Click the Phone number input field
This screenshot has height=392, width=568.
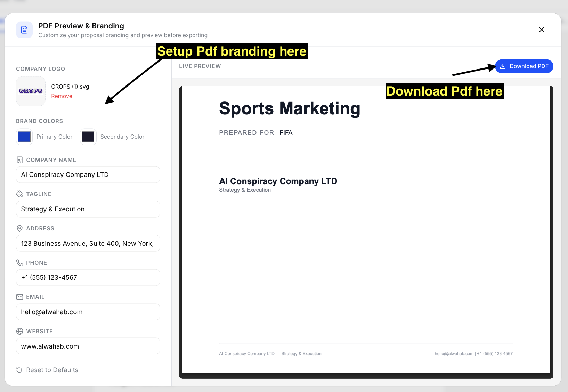pyautogui.click(x=88, y=278)
